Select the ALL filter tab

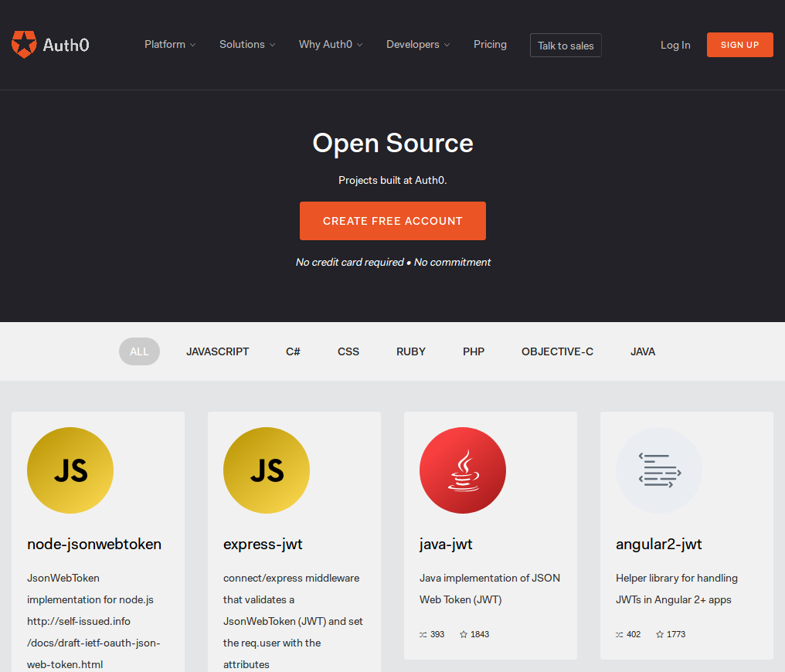pos(139,351)
